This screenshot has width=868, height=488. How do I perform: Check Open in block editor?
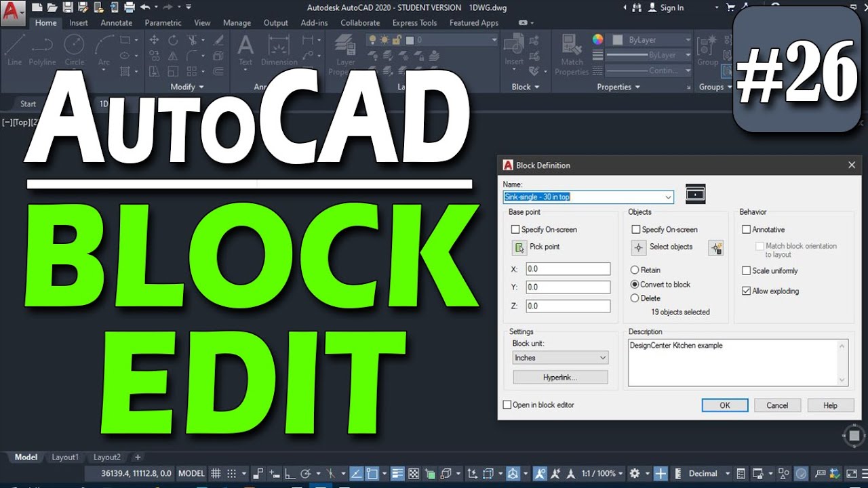tap(507, 405)
